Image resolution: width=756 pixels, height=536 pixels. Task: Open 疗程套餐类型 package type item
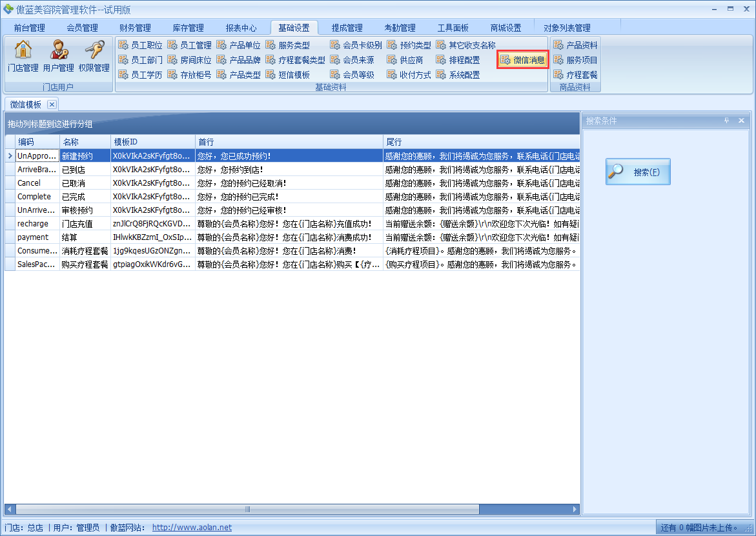pyautogui.click(x=295, y=60)
